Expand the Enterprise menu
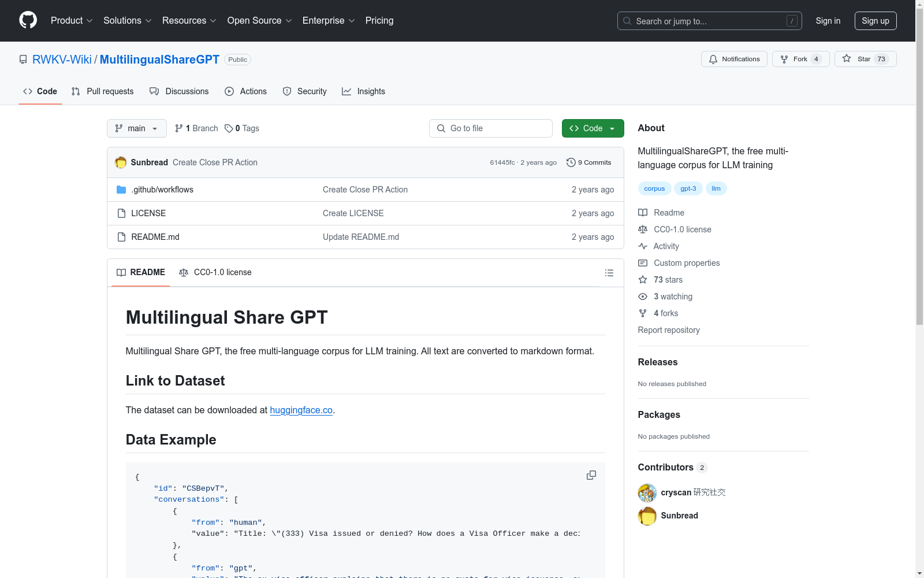 [329, 21]
